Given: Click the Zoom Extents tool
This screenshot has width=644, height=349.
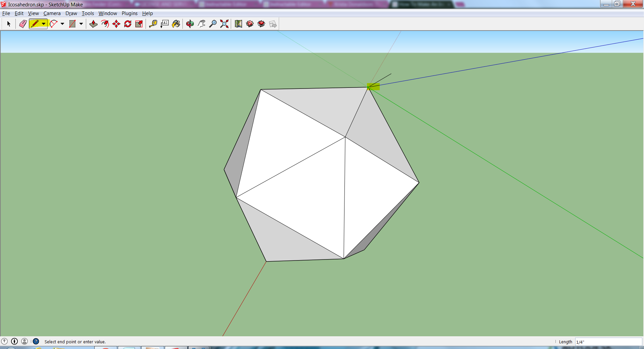Looking at the screenshot, I should [x=224, y=24].
